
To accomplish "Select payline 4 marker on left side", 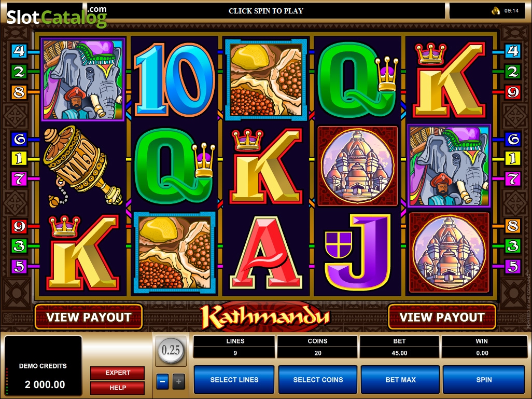I will pyautogui.click(x=19, y=51).
